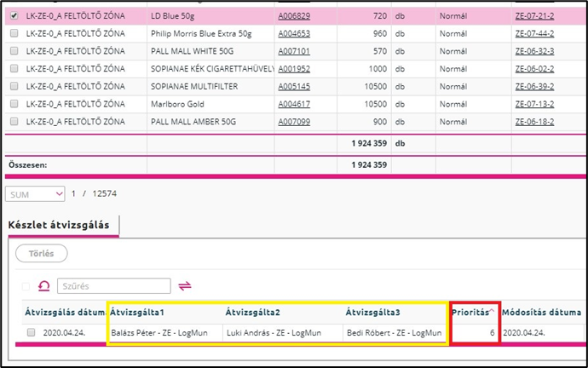Sort by Átvizsgálta3 column header
588x368 pixels.
pyautogui.click(x=372, y=312)
